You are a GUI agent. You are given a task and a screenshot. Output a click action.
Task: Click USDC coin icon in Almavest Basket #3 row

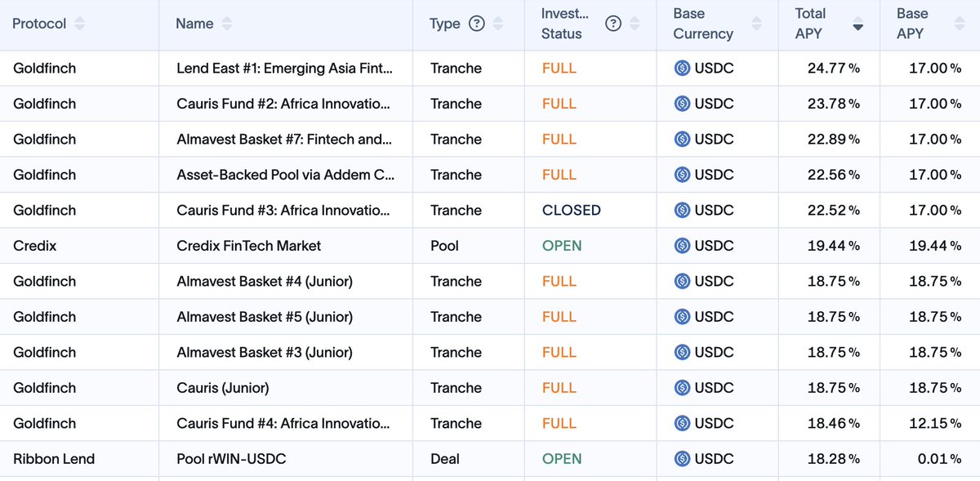click(682, 353)
